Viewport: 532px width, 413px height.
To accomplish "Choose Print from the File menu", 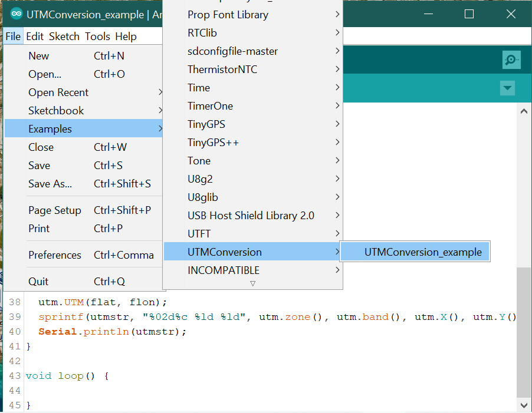I will click(84, 229).
